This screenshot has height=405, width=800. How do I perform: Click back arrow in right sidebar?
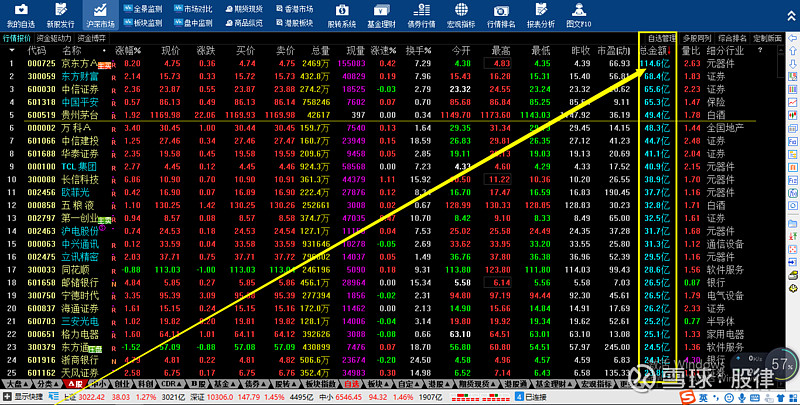[x=792, y=38]
